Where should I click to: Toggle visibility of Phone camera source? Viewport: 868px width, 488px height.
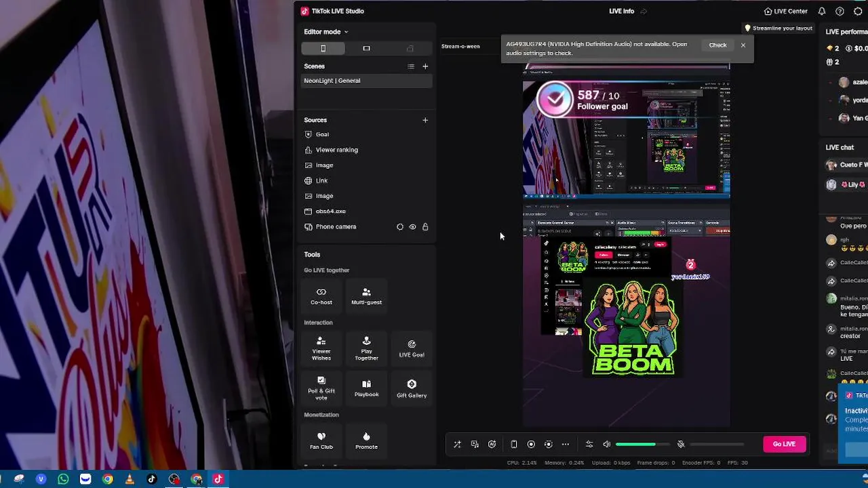tap(412, 227)
